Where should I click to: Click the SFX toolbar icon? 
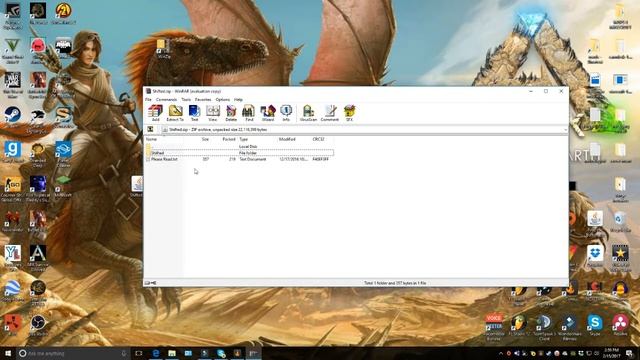[349, 113]
